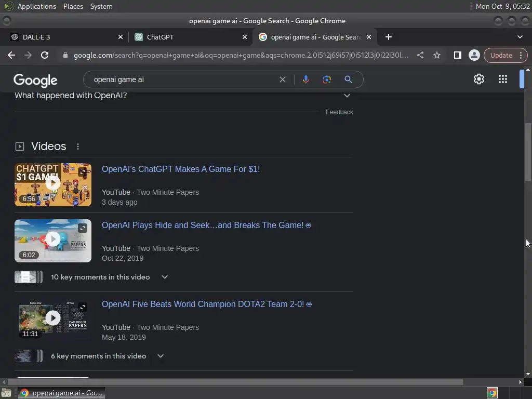Play the DOTA2 11:31 video thumbnail
This screenshot has height=399, width=532.
[x=53, y=318]
